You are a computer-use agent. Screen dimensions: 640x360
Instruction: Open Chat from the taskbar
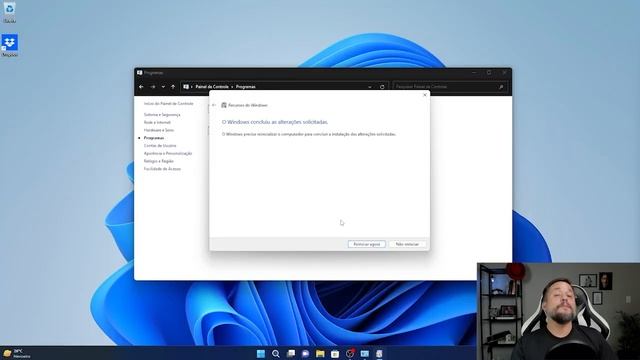coord(305,353)
